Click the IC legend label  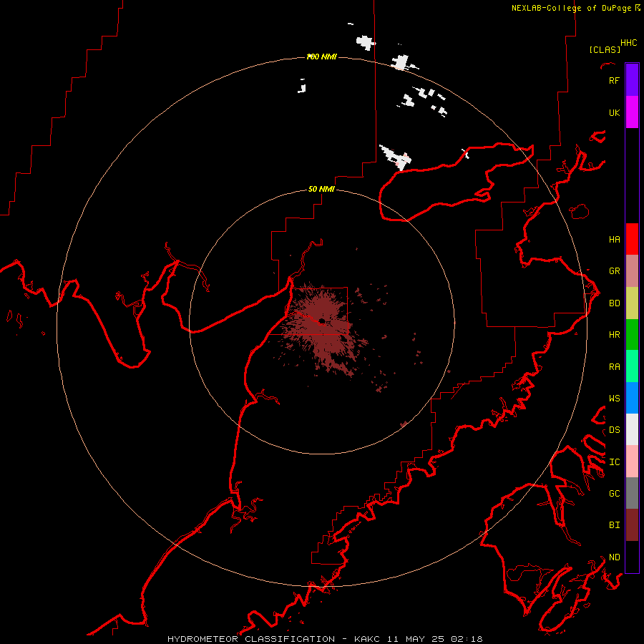pos(615,462)
